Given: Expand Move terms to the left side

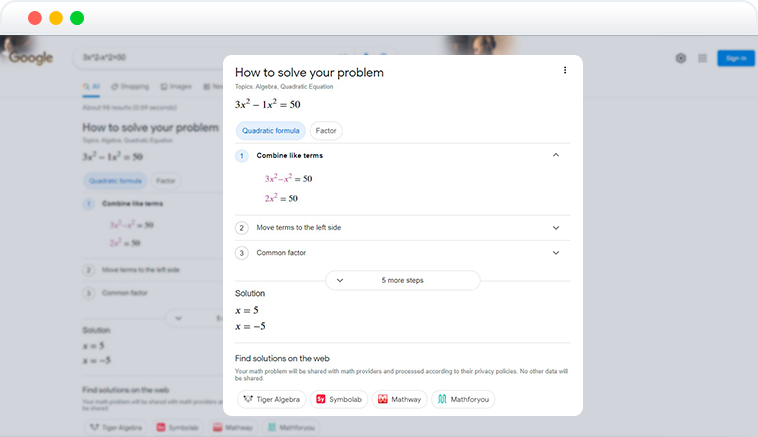Looking at the screenshot, I should pyautogui.click(x=556, y=227).
